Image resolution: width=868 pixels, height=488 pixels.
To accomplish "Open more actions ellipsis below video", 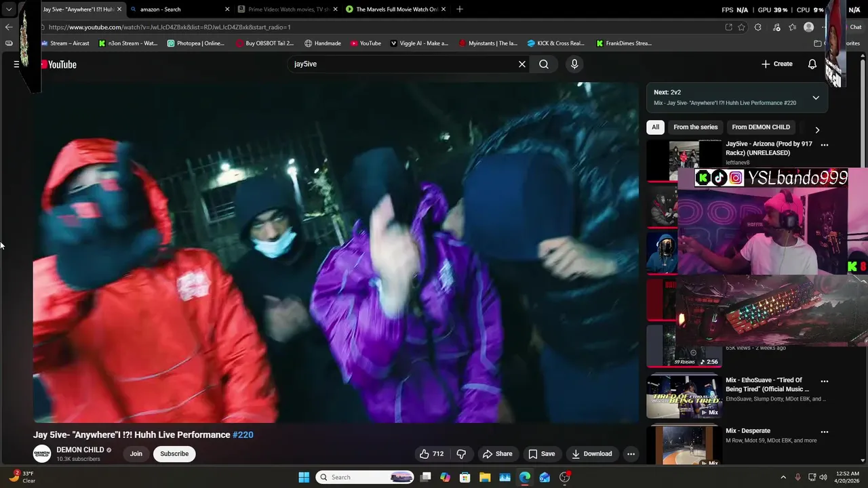I will (631, 454).
